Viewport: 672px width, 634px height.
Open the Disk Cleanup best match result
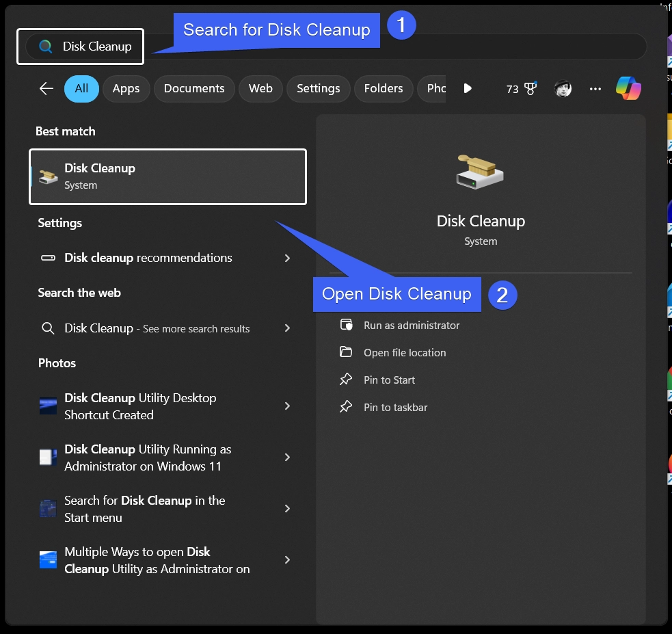point(167,176)
